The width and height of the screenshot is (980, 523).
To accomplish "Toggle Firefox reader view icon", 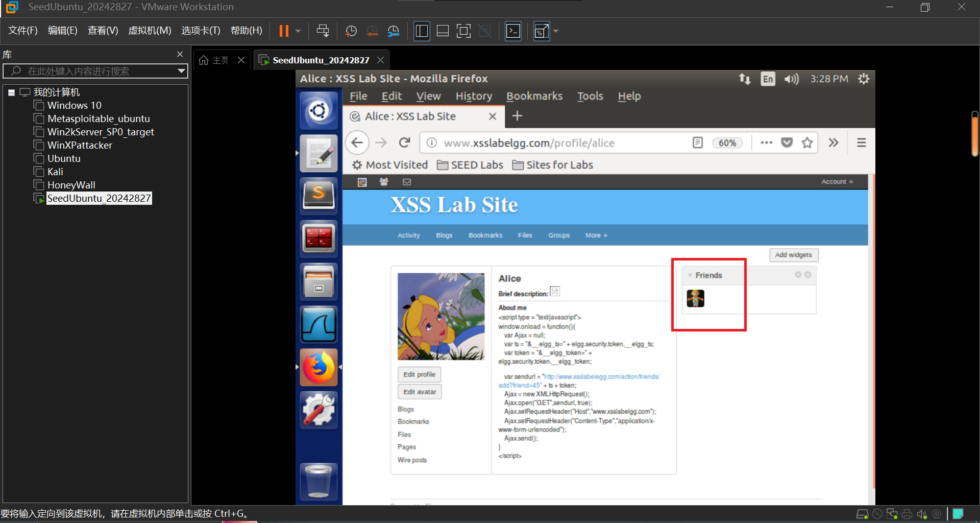I will tap(698, 142).
